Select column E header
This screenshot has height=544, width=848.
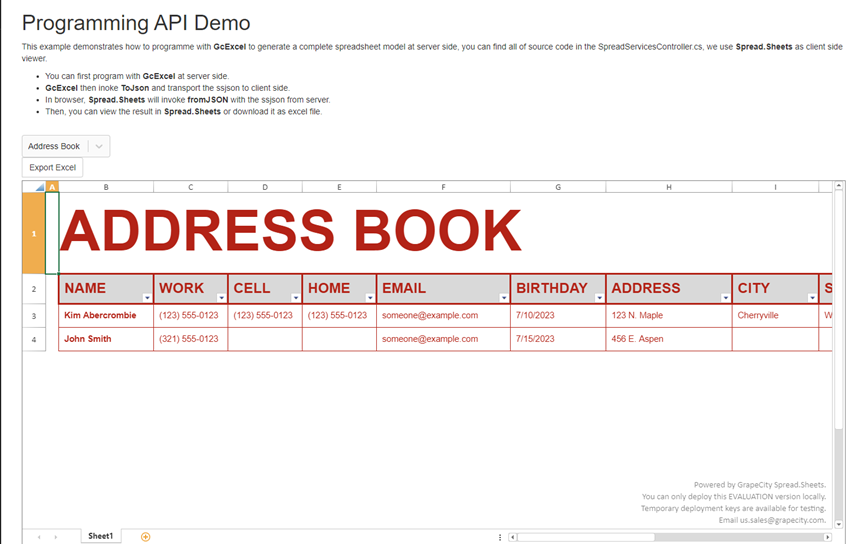(x=339, y=187)
